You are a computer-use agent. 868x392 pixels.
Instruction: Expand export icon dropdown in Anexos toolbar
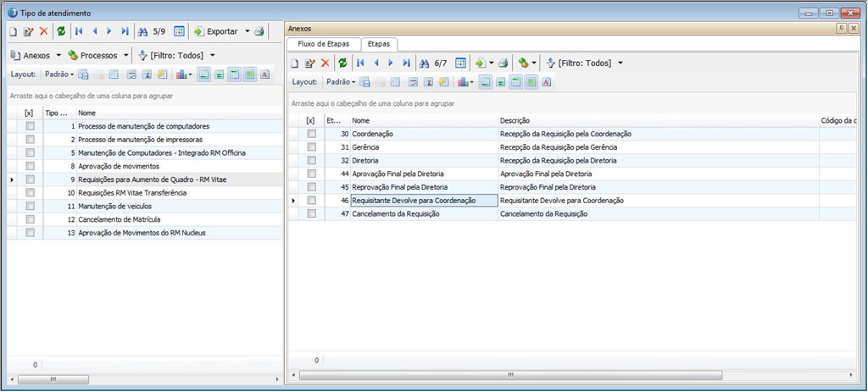click(492, 63)
